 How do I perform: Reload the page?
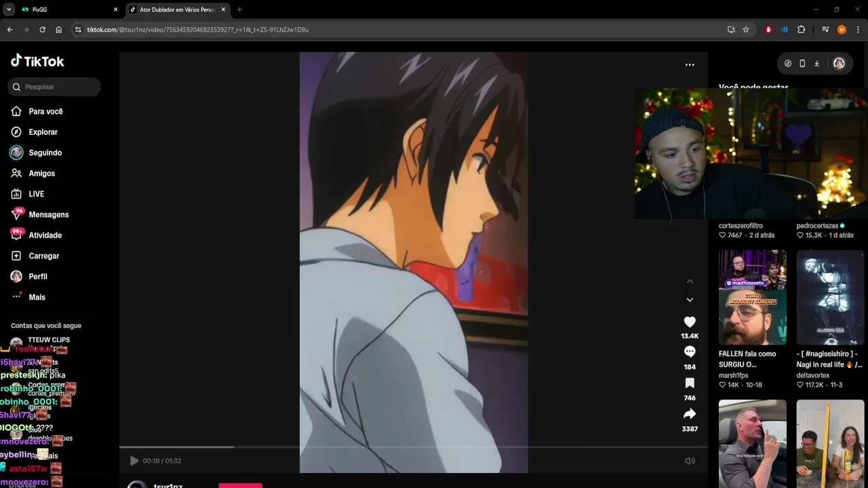coord(42,30)
